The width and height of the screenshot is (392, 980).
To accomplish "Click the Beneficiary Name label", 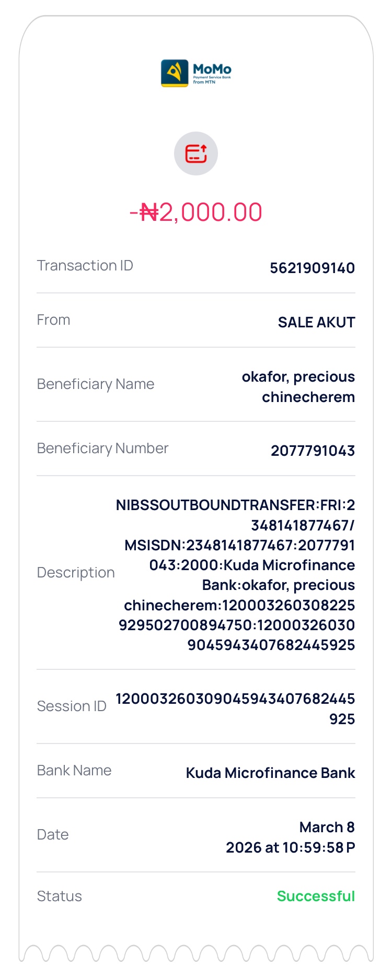I will point(95,384).
